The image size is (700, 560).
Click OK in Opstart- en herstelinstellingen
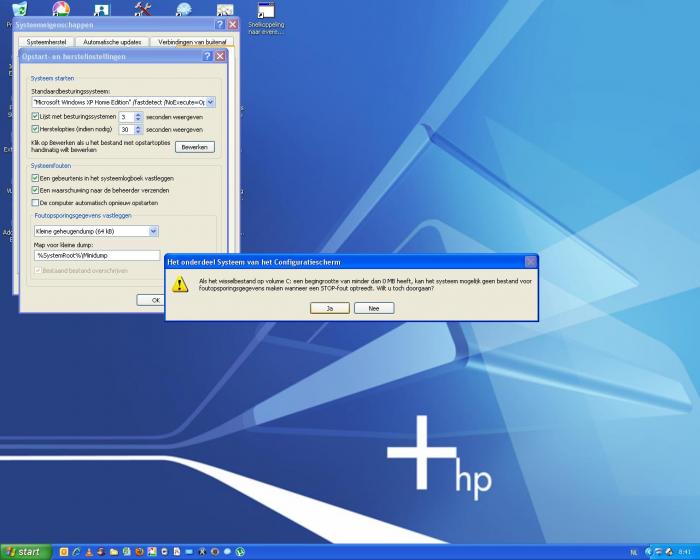[x=151, y=300]
